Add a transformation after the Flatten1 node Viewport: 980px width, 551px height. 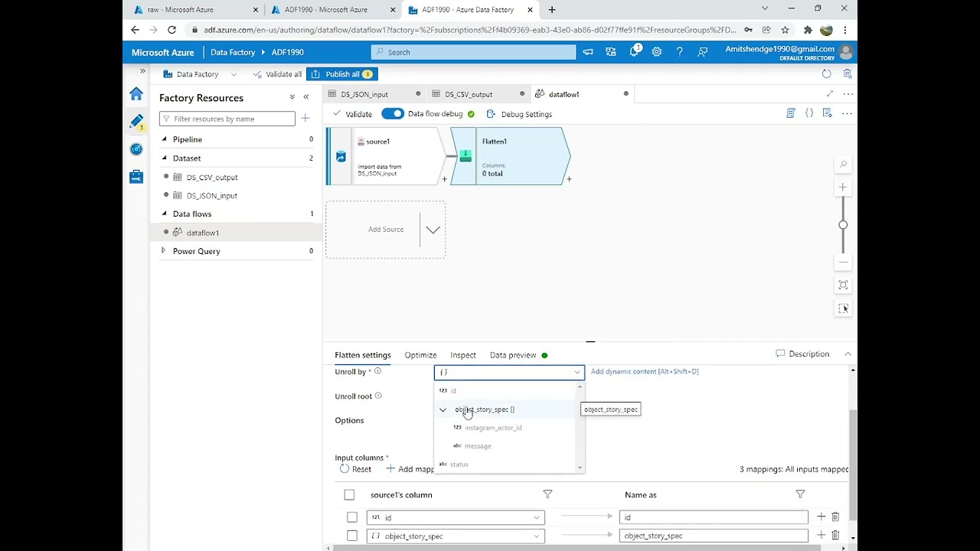[569, 179]
